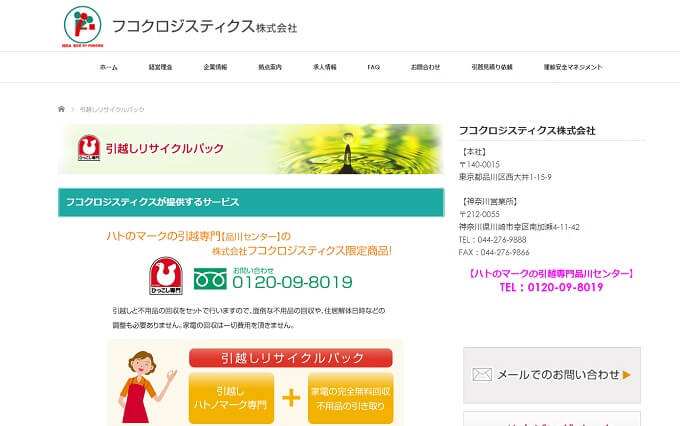Click the フコクロジスティクス株式会社 header title
680x426 pixels.
[204, 26]
